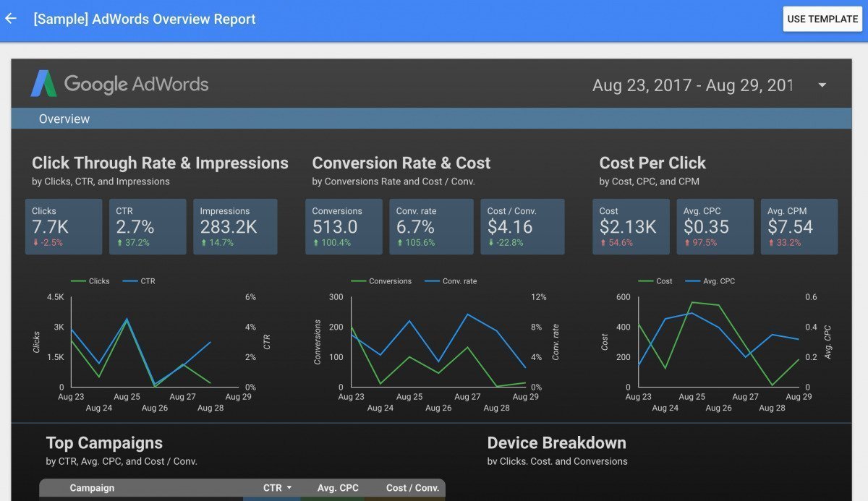Click 'by Clicks, CTR, and Impressions' subtitle
The image size is (868, 501).
pyautogui.click(x=101, y=181)
